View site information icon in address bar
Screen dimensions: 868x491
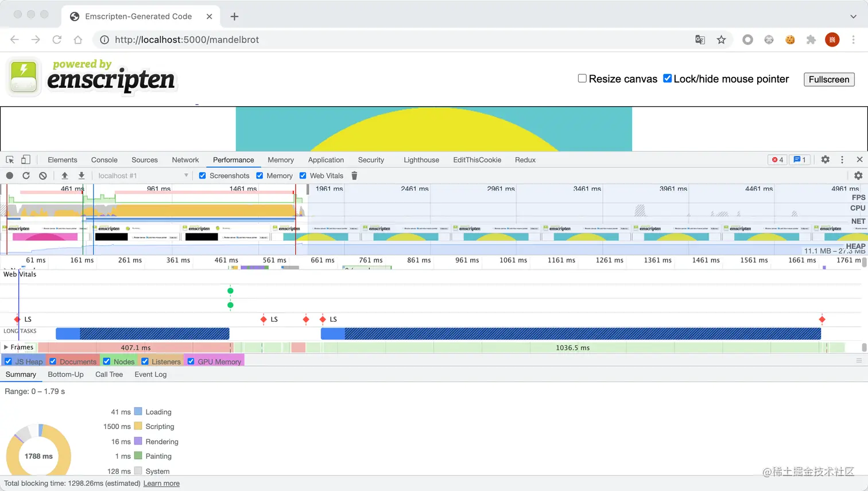(x=104, y=40)
